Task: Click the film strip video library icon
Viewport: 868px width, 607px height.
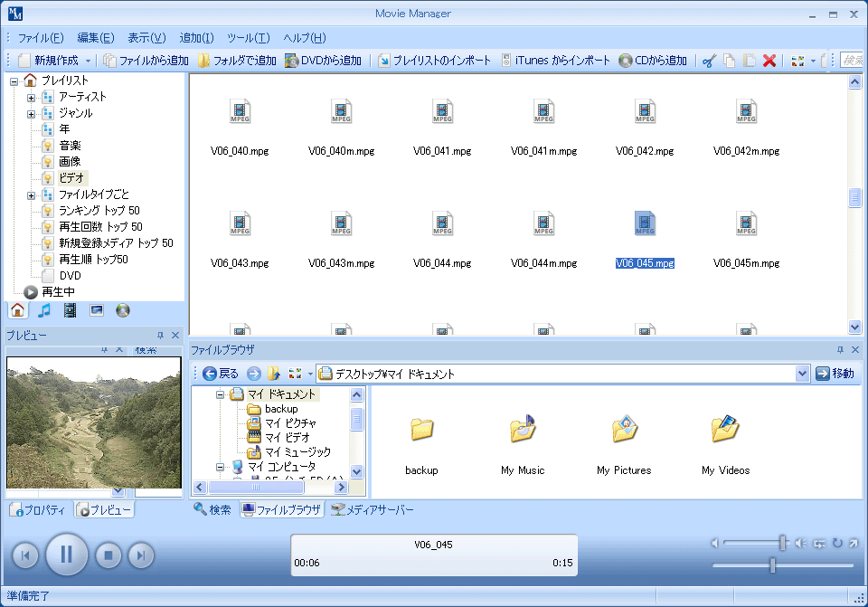Action: (70, 310)
